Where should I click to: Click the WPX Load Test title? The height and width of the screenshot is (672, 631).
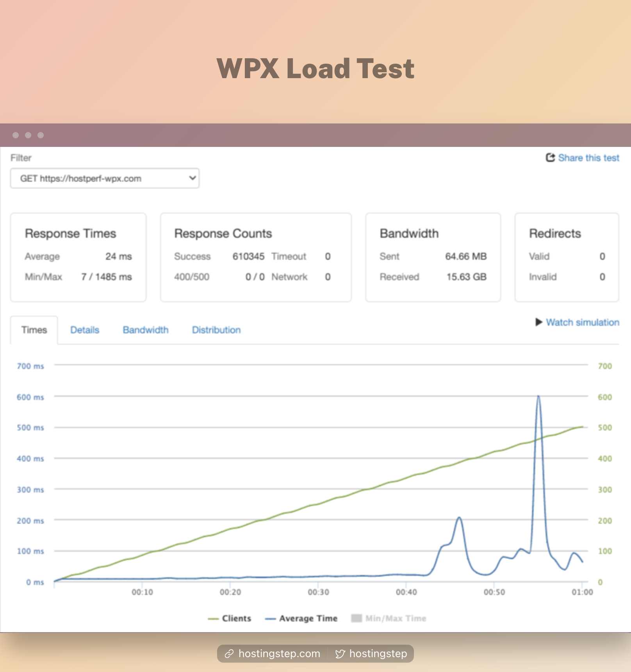pyautogui.click(x=315, y=68)
